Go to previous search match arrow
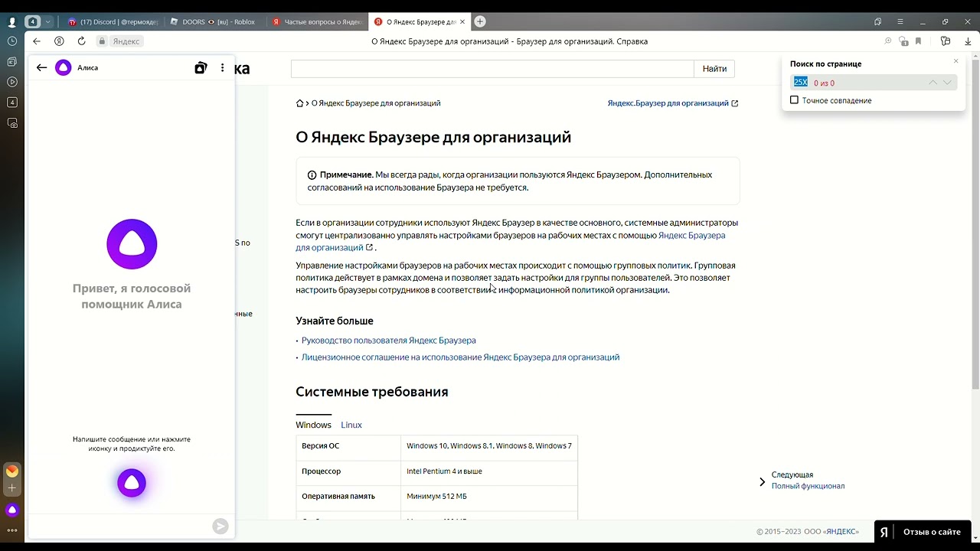Viewport: 980px width, 551px height. (x=933, y=82)
